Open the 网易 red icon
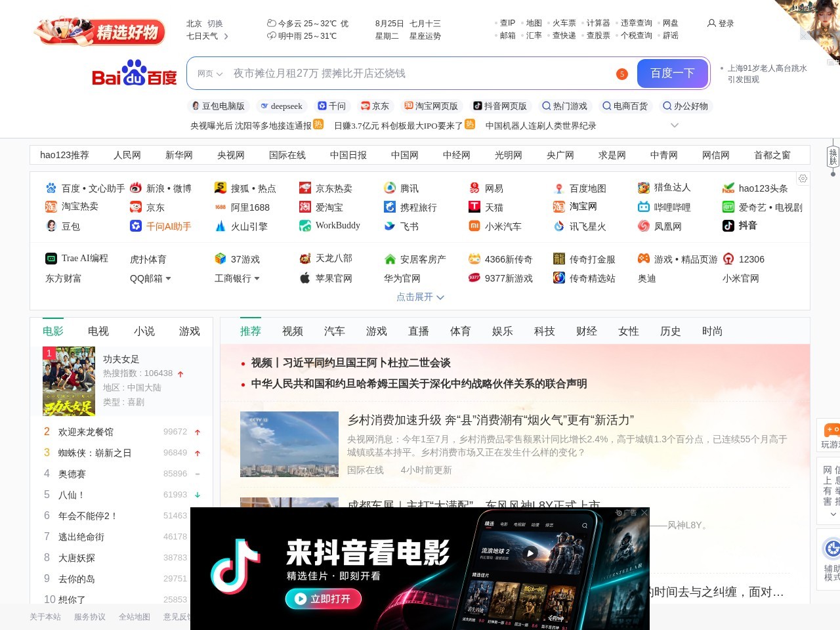The width and height of the screenshot is (840, 630). click(474, 188)
